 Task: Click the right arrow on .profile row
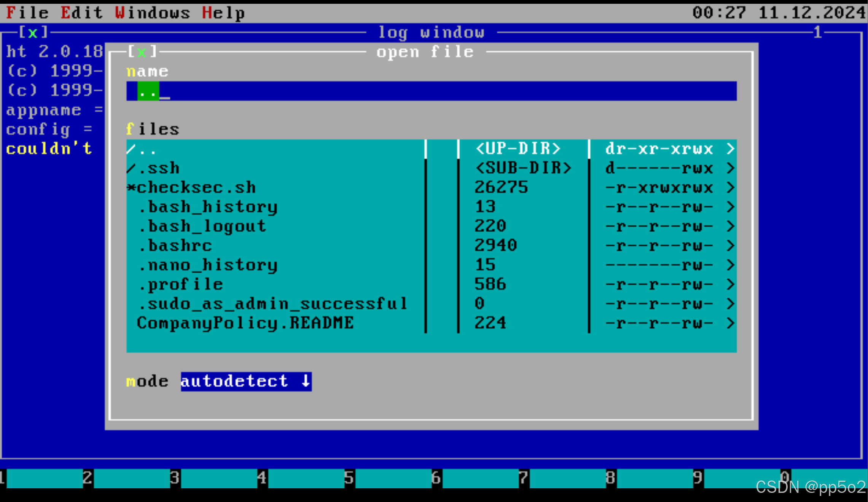pos(730,285)
